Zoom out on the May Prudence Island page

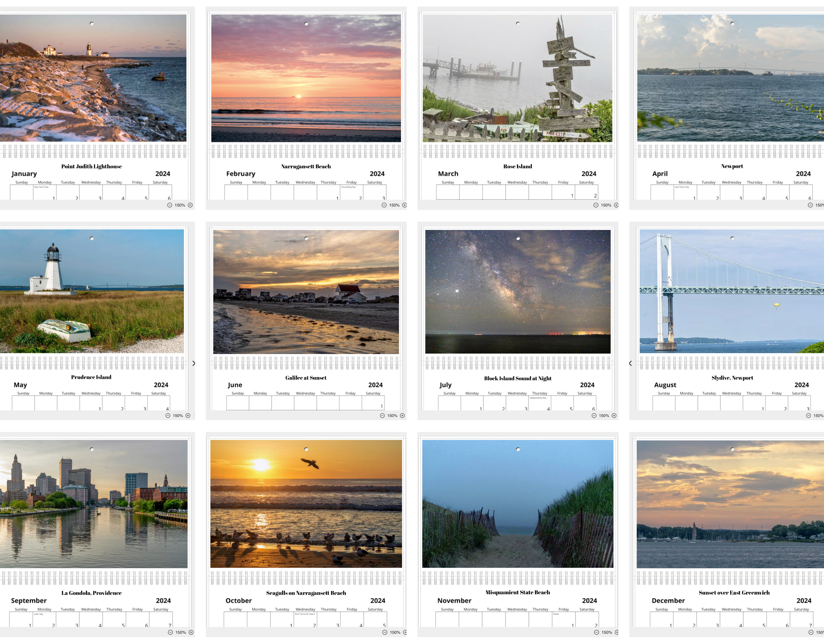click(x=167, y=415)
